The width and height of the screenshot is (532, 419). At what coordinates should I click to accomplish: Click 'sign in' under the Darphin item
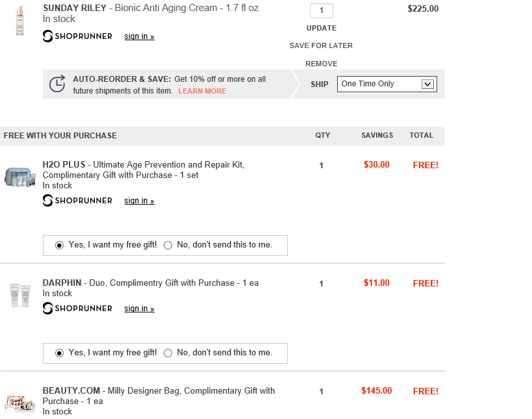[x=139, y=309]
